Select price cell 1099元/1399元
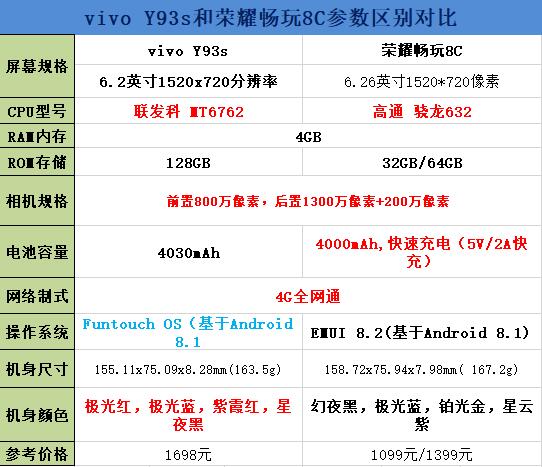Viewport: 542px width, 467px height. tap(422, 454)
